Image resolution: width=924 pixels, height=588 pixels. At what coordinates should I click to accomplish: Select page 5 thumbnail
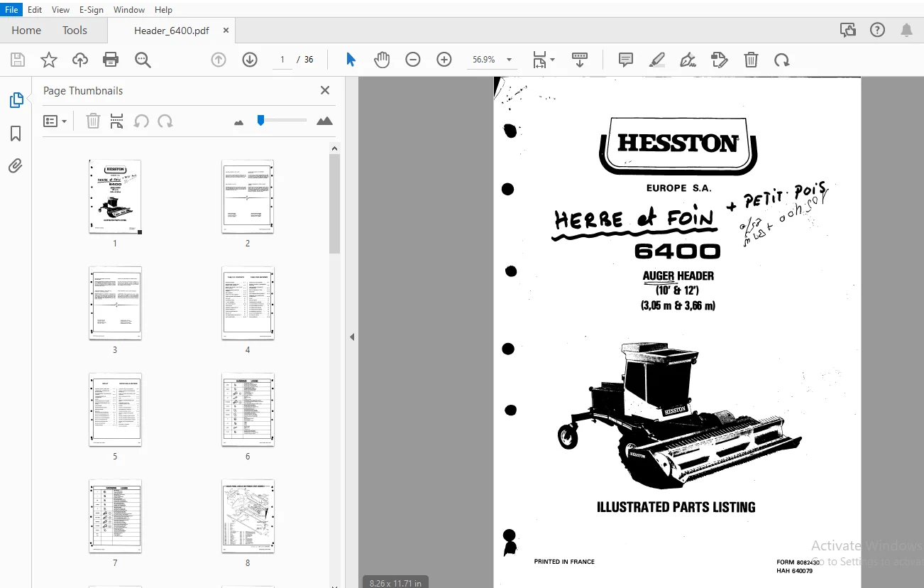115,410
